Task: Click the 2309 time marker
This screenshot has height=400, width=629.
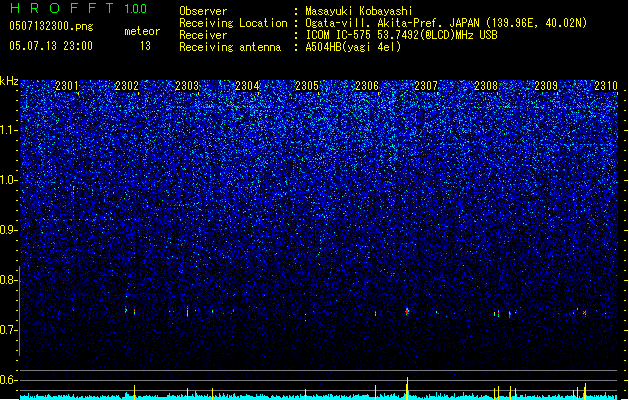Action: tap(546, 86)
